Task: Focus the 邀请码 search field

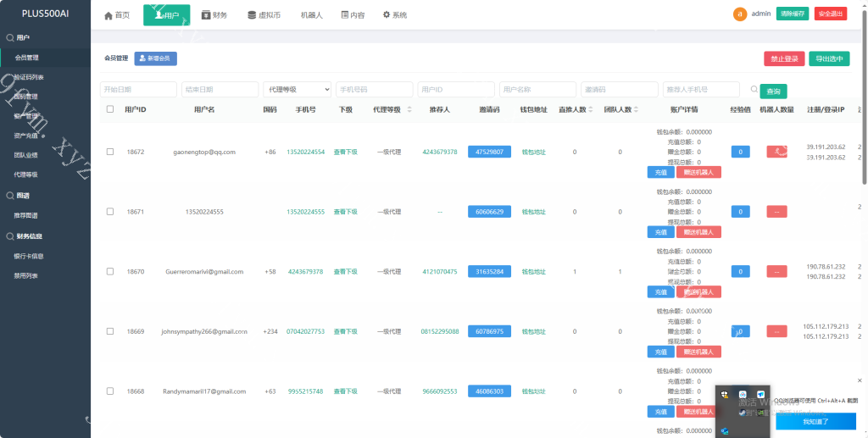Action: click(x=620, y=89)
